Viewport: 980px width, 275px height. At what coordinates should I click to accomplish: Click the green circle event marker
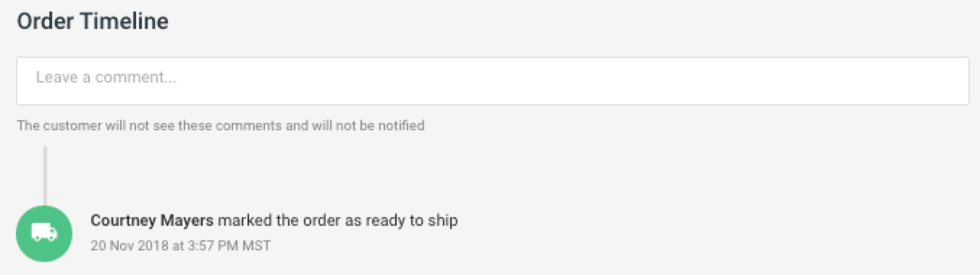pos(44,233)
